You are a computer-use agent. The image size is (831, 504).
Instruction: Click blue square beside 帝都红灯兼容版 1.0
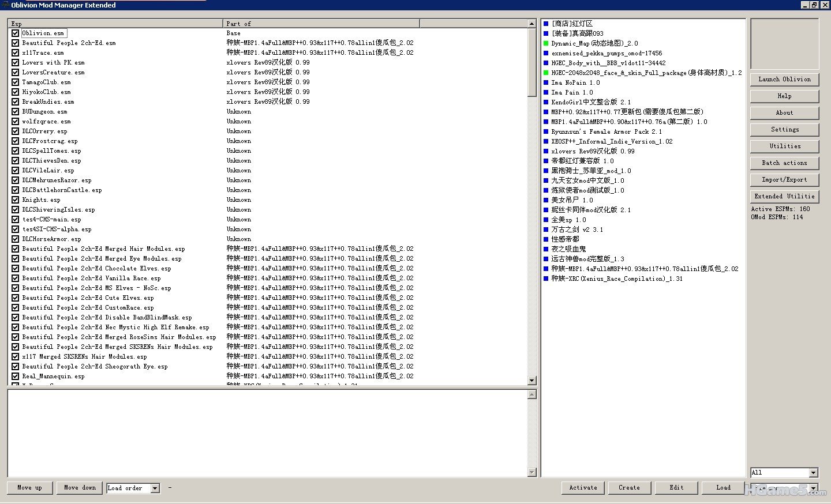546,161
